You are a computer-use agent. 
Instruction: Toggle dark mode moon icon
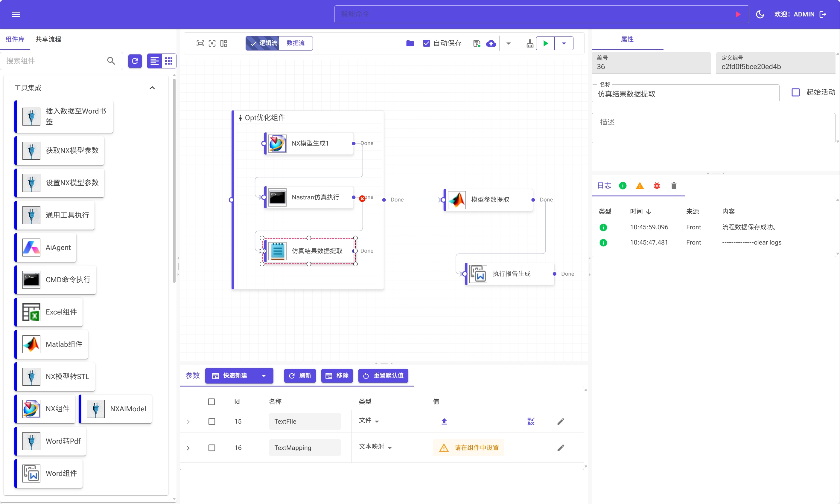point(760,14)
